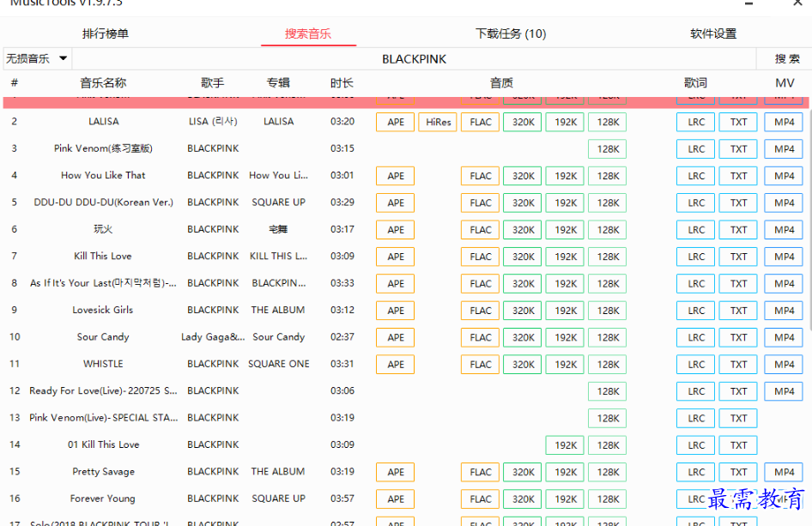
Task: Download Forever Young in FLAC
Action: (480, 499)
